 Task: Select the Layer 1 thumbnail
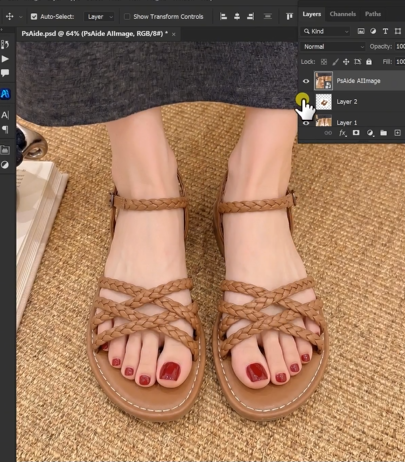[324, 120]
